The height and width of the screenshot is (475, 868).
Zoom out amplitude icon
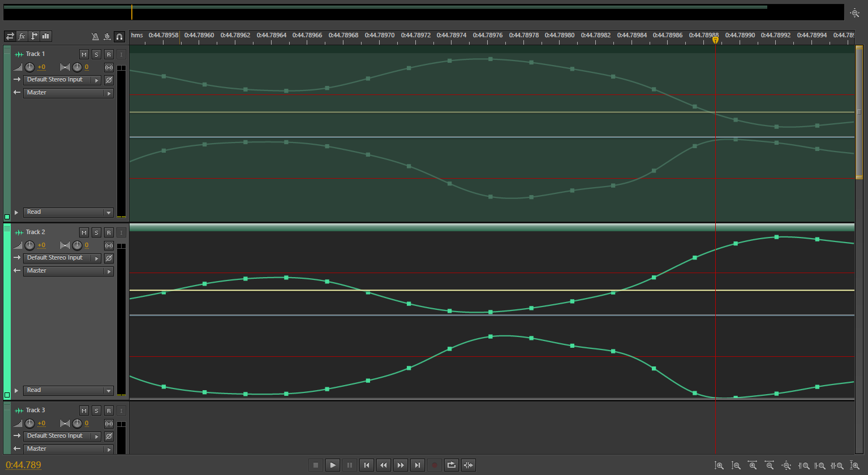(x=736, y=465)
